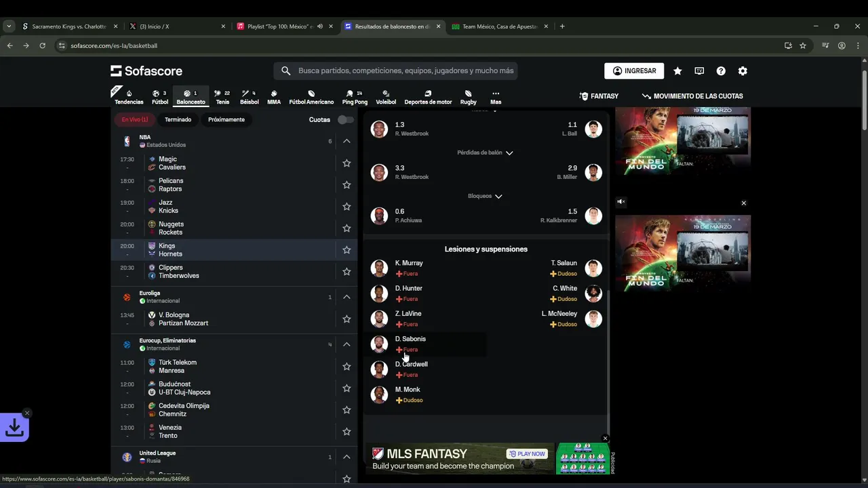Collapse the Euroliga league section
This screenshot has width=868, height=488.
point(347,297)
